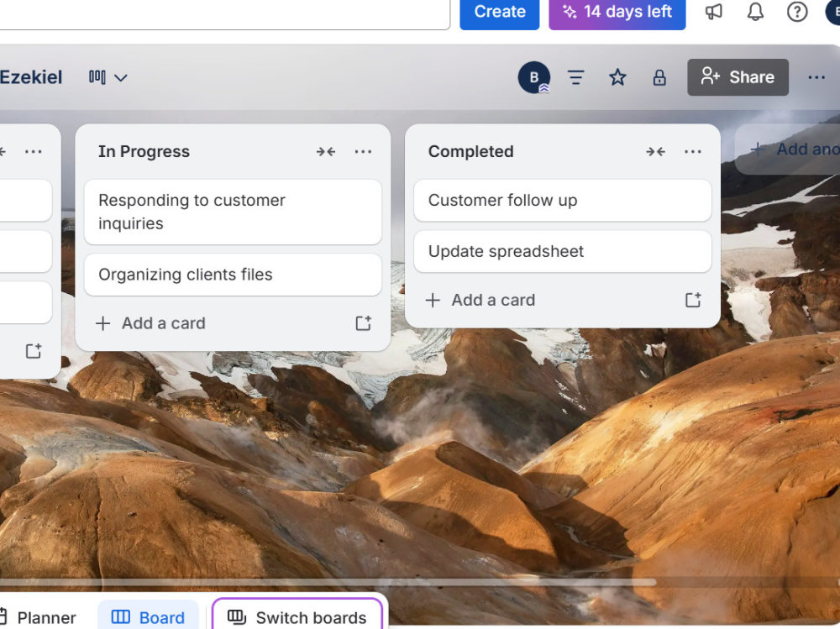Open actions menu of the leftmost list
This screenshot has height=629, width=840.
pyautogui.click(x=34, y=152)
